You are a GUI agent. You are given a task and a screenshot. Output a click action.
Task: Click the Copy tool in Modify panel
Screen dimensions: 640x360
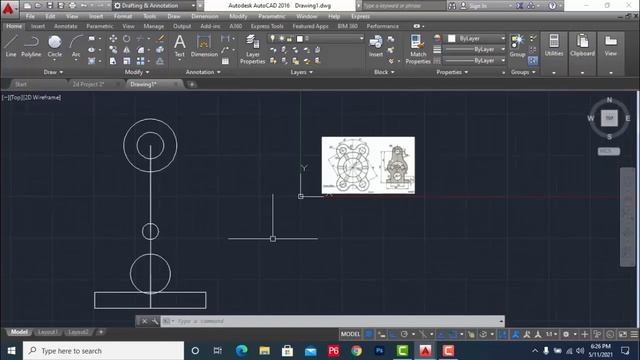tap(113, 50)
